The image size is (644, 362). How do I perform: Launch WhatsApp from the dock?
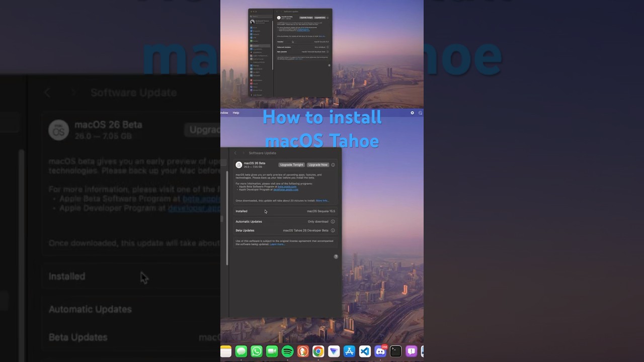pyautogui.click(x=257, y=351)
